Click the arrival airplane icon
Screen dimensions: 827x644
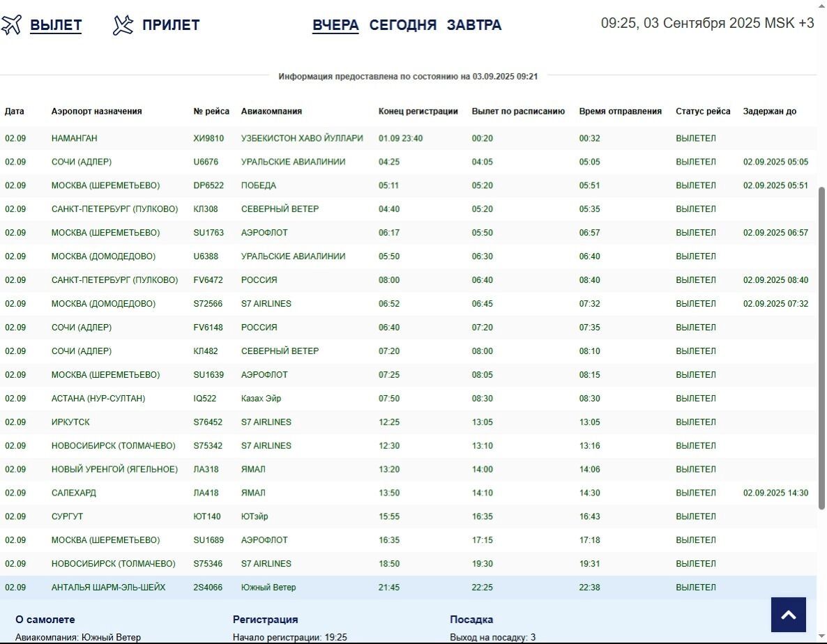point(123,25)
